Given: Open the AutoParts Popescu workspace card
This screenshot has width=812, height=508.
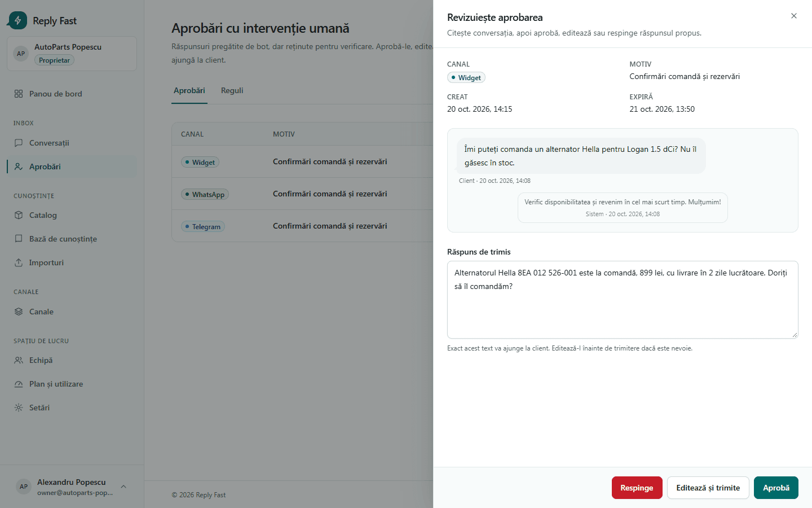Looking at the screenshot, I should [72, 54].
